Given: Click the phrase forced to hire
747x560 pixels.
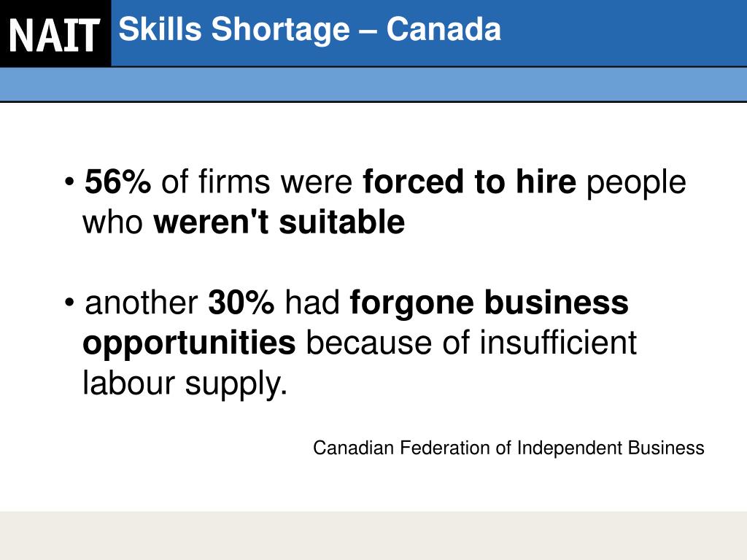Looking at the screenshot, I should (469, 182).
